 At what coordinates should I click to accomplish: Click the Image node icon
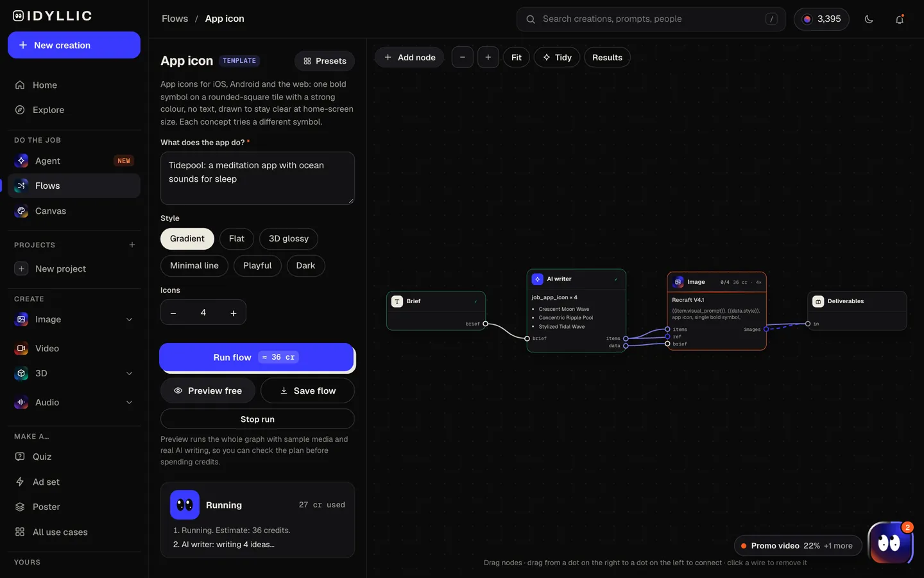tap(678, 282)
